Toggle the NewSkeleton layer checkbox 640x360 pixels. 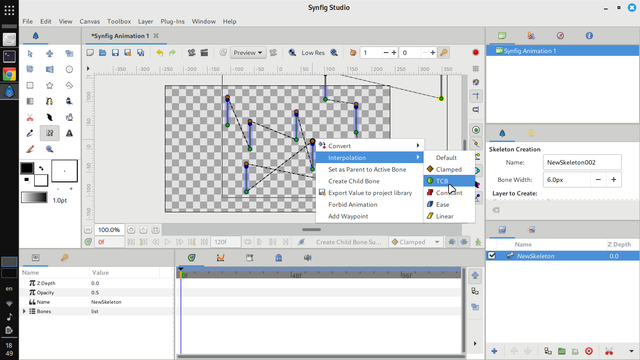click(492, 256)
